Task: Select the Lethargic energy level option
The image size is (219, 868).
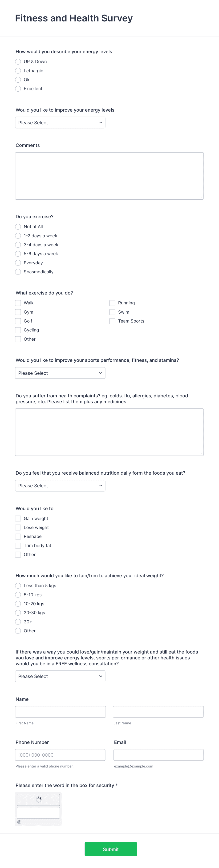Action: pos(18,71)
